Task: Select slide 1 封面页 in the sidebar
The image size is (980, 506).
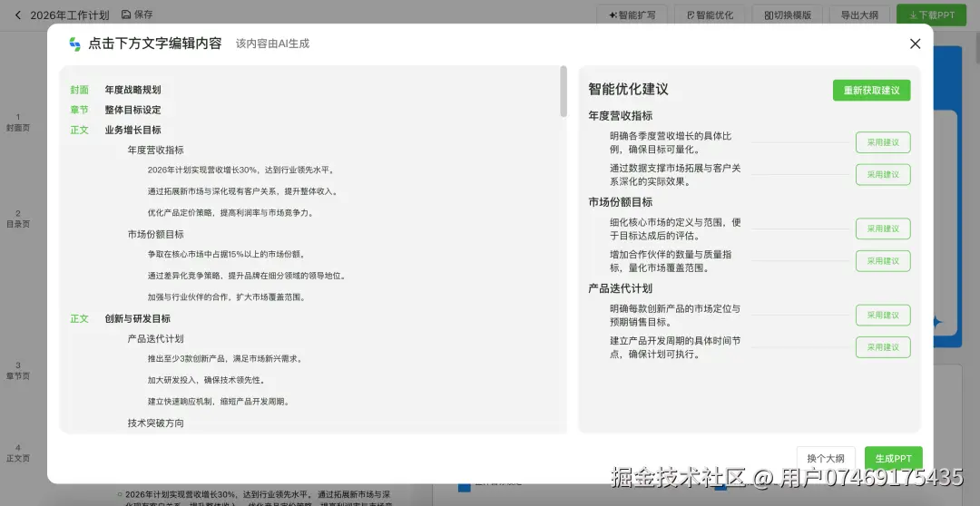Action: pos(18,122)
